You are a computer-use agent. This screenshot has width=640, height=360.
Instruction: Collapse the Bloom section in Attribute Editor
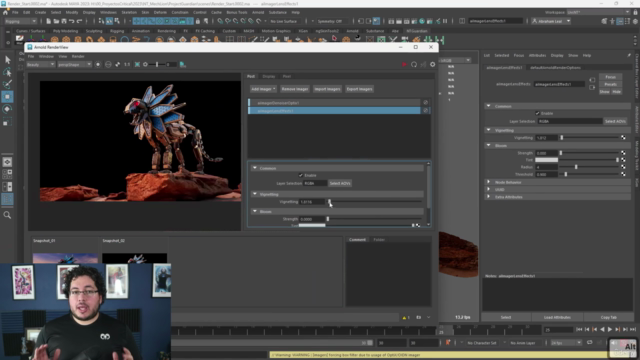(x=489, y=145)
